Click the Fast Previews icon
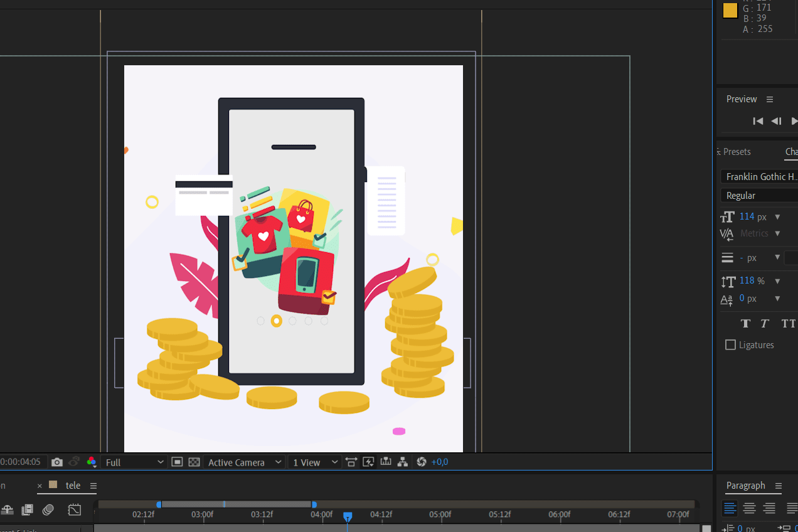 368,462
